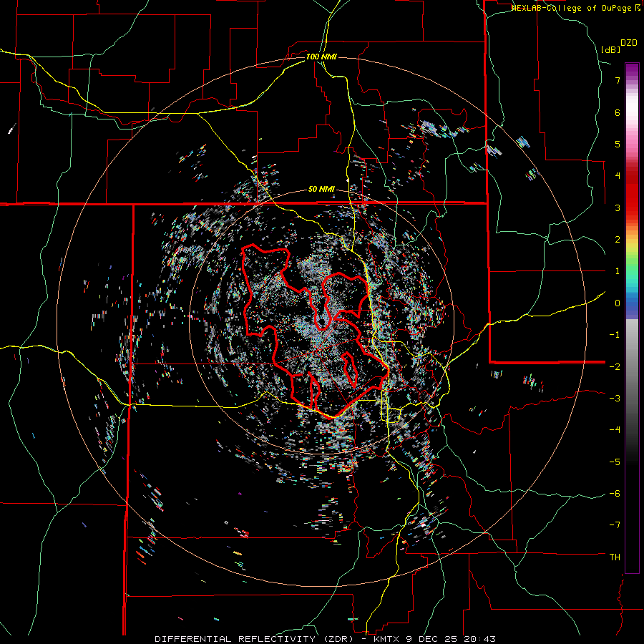Click the 100 NMI range ring label

click(321, 57)
